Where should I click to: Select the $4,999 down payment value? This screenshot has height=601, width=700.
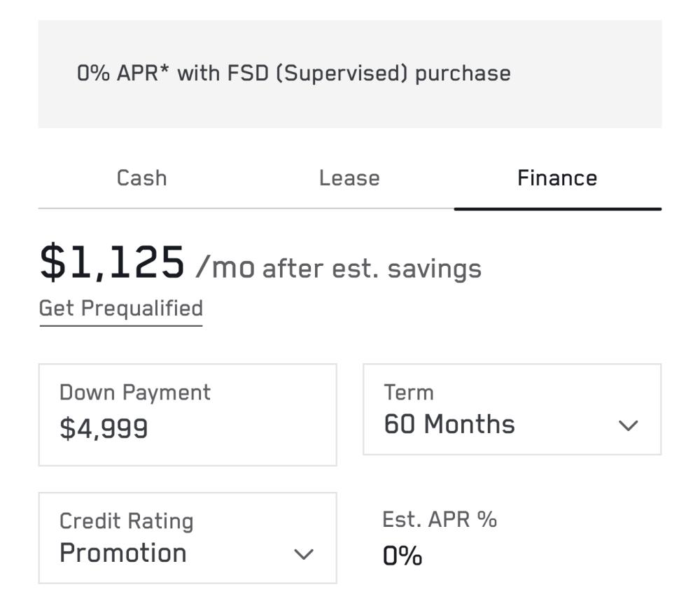pos(104,427)
